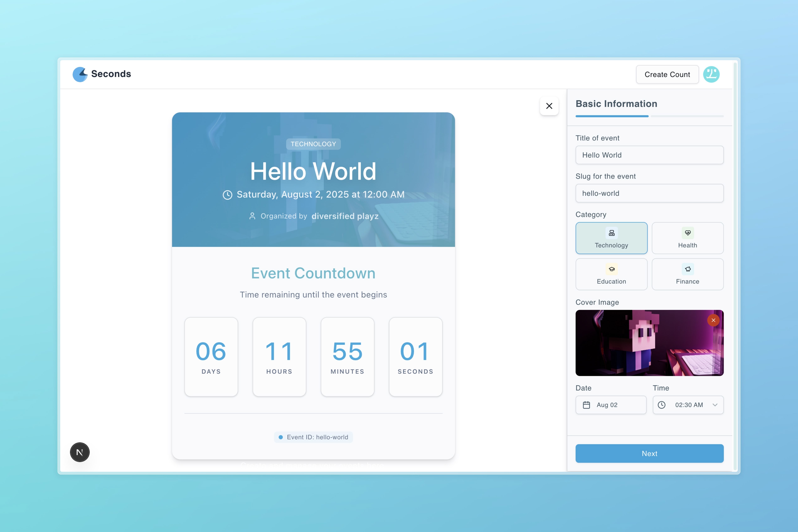The image size is (798, 532).
Task: Click the Next.js dev tools badge
Action: click(80, 452)
